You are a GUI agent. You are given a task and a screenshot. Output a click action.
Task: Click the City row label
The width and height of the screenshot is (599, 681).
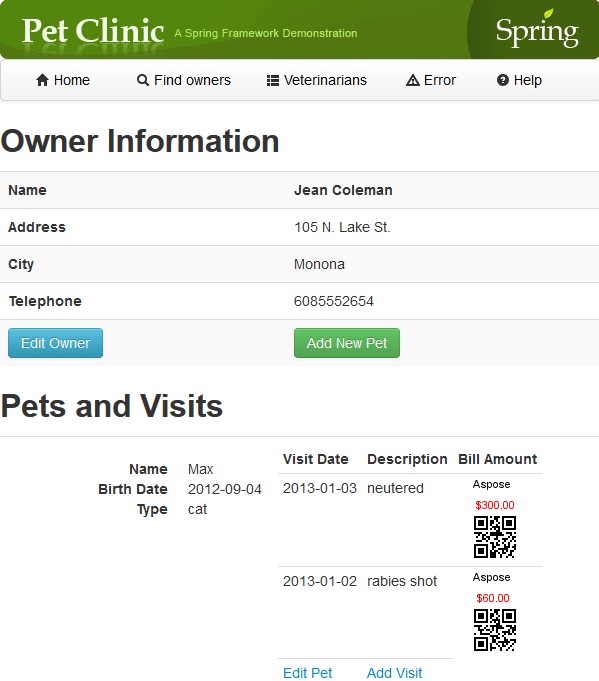[21, 264]
